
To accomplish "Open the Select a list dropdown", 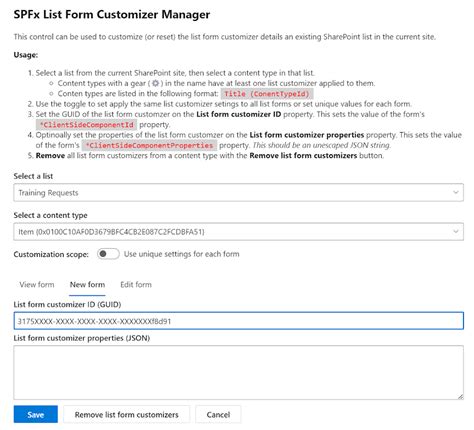I will coord(238,192).
